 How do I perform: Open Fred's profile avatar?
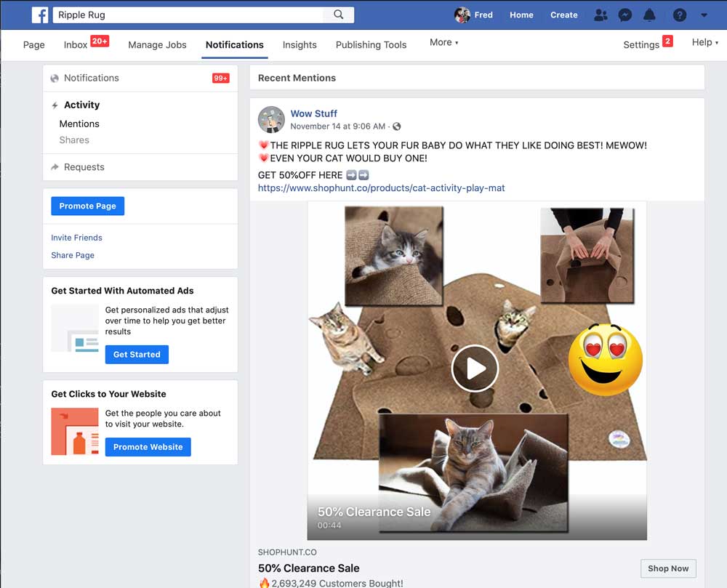tap(462, 15)
